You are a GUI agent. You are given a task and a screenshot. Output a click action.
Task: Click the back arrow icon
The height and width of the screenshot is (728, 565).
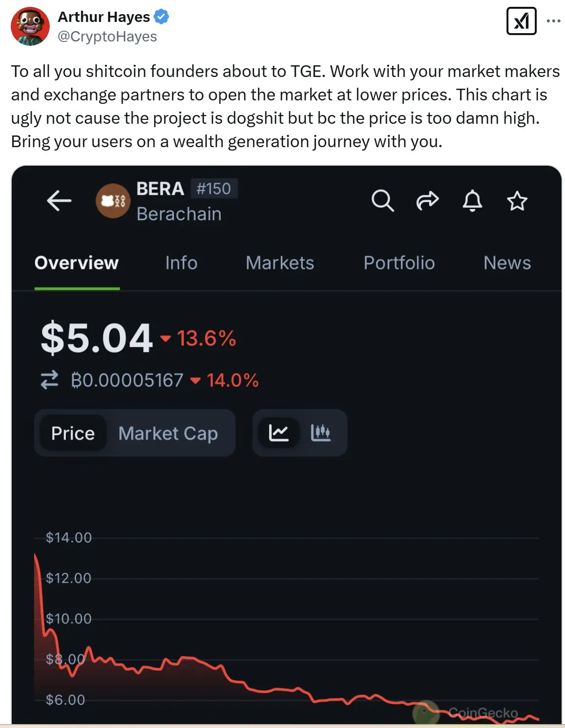(x=59, y=201)
